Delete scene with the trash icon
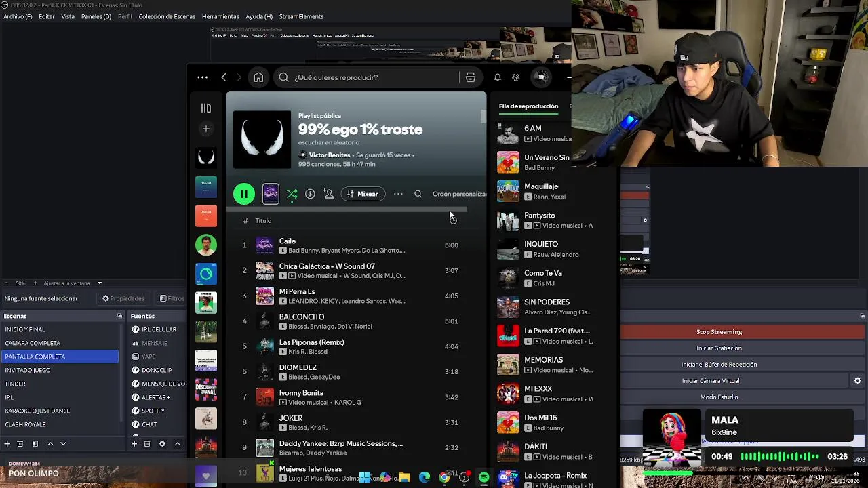The image size is (868, 488). [x=20, y=444]
